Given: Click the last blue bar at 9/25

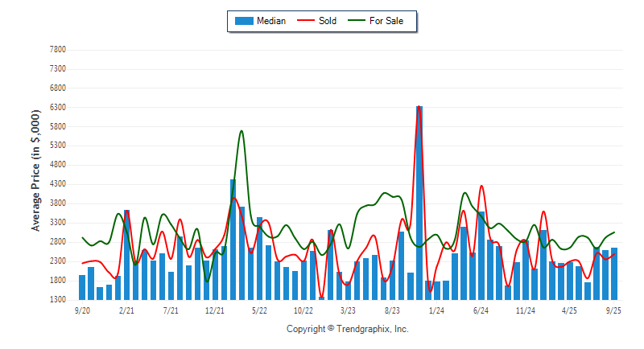Looking at the screenshot, I should (x=614, y=273).
